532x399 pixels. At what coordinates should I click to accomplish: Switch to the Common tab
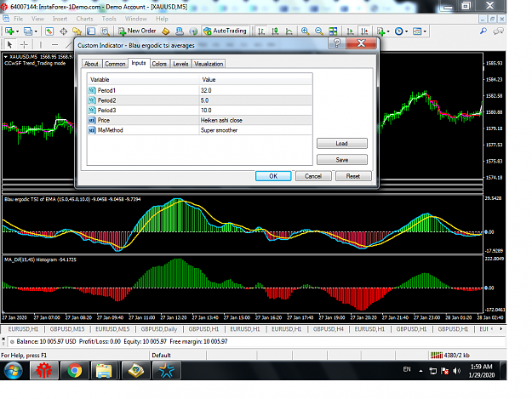click(115, 64)
